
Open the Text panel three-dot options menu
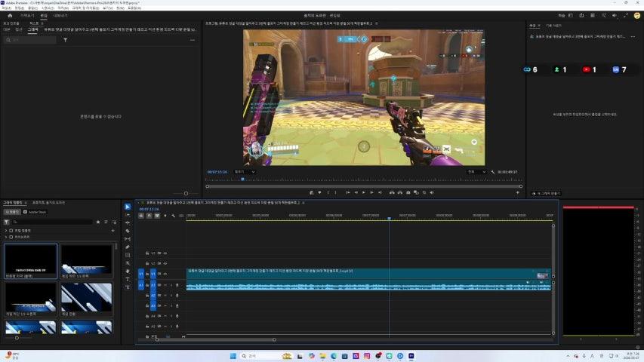pos(193,40)
